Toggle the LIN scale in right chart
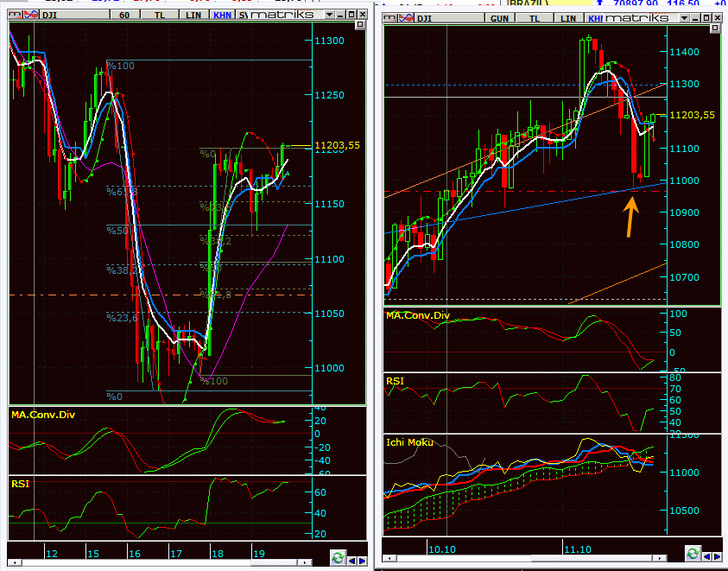This screenshot has width=728, height=571. point(568,18)
